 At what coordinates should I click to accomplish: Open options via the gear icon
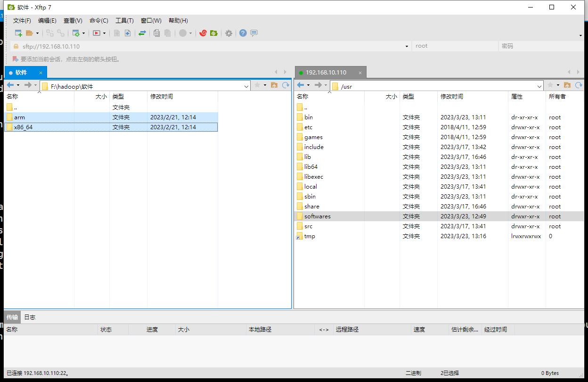(x=229, y=33)
